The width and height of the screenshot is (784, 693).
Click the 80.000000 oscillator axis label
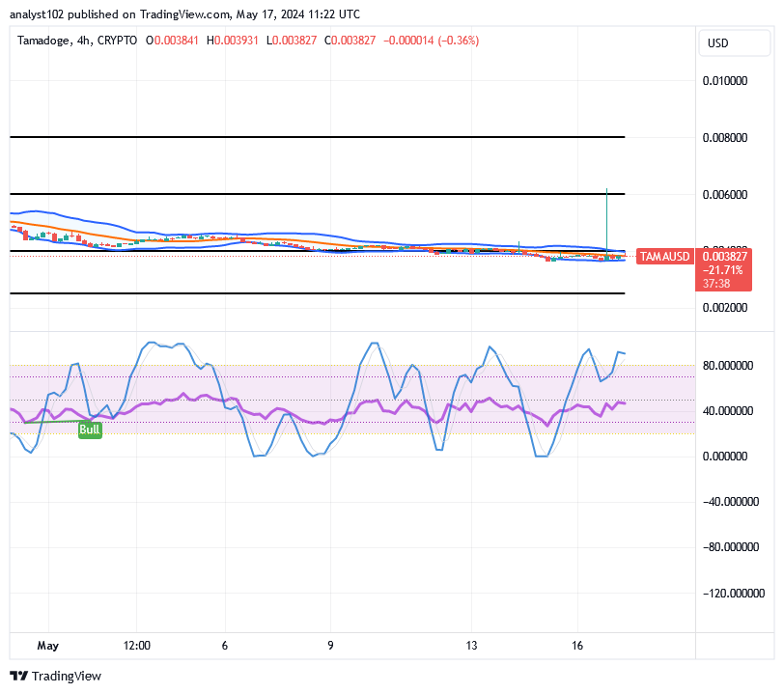728,366
